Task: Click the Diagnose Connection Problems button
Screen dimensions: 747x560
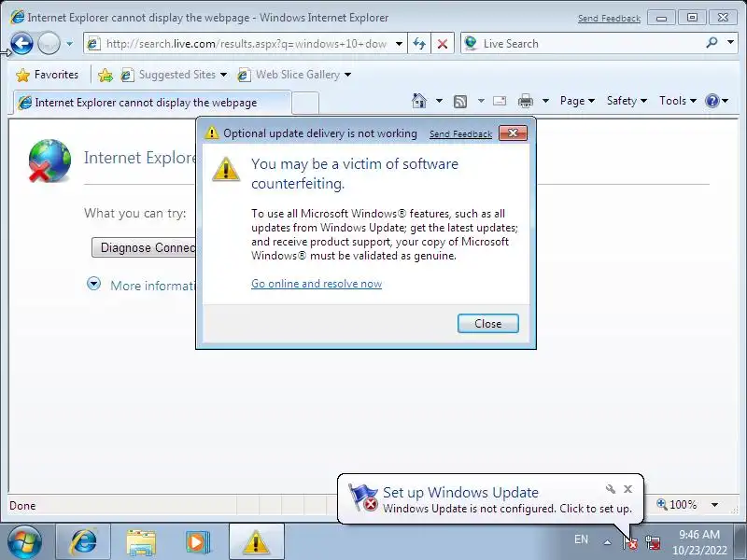Action: (x=144, y=247)
